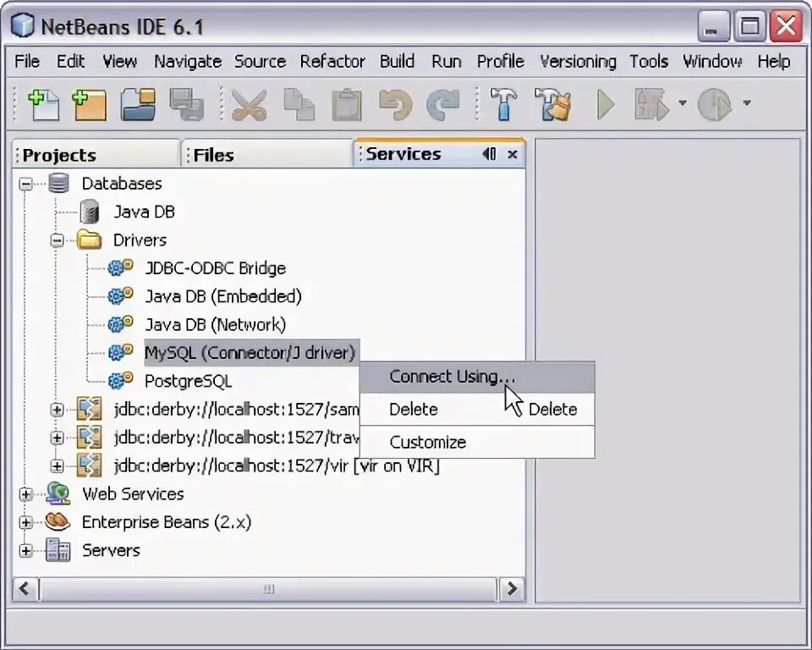
Task: Click the Redo arrow icon
Action: 442,105
